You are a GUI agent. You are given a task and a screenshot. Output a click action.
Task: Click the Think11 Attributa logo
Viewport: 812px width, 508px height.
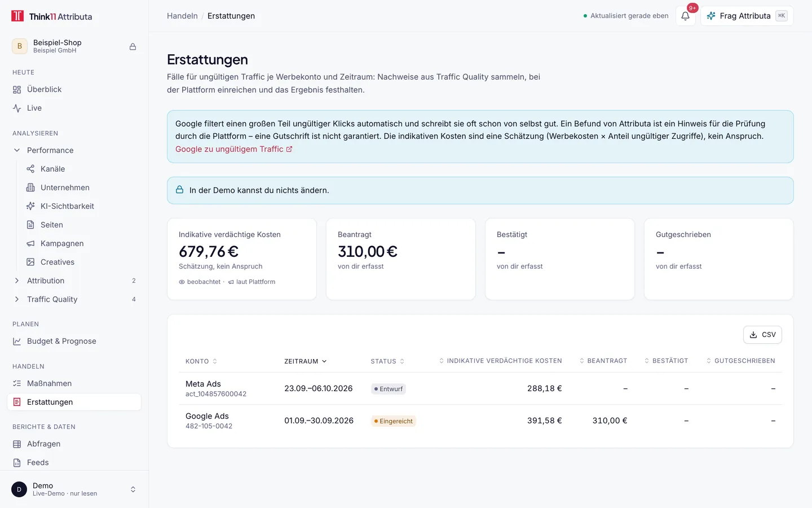coord(52,16)
